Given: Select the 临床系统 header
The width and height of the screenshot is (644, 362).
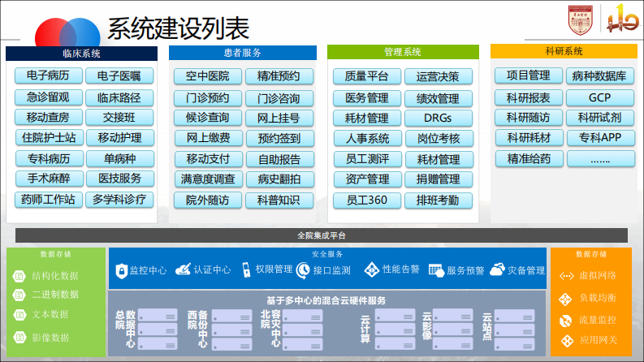Looking at the screenshot, I should click(81, 54).
